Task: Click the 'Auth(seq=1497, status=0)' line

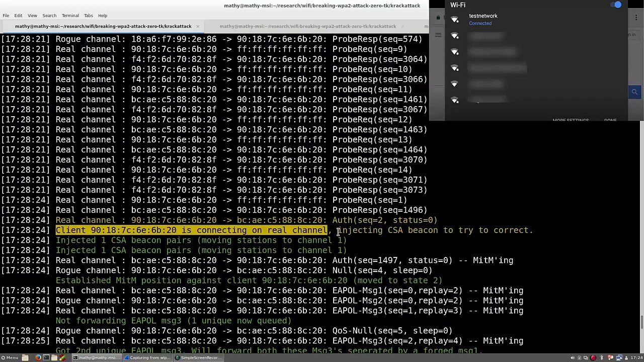Action: [257, 260]
